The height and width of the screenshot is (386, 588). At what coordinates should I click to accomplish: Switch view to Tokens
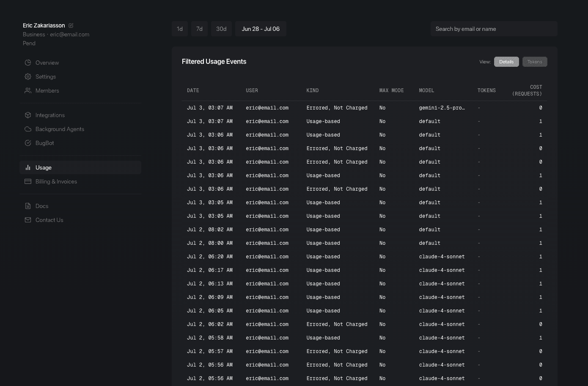click(535, 62)
